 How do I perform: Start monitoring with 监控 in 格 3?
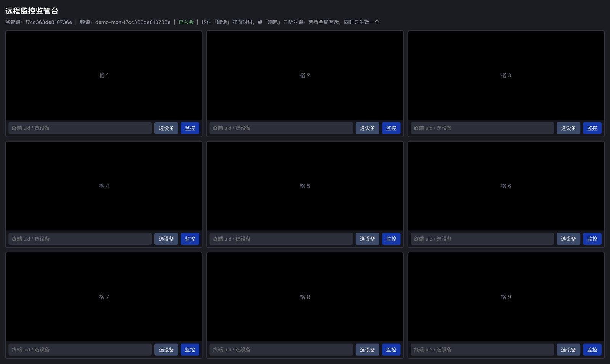coord(592,128)
